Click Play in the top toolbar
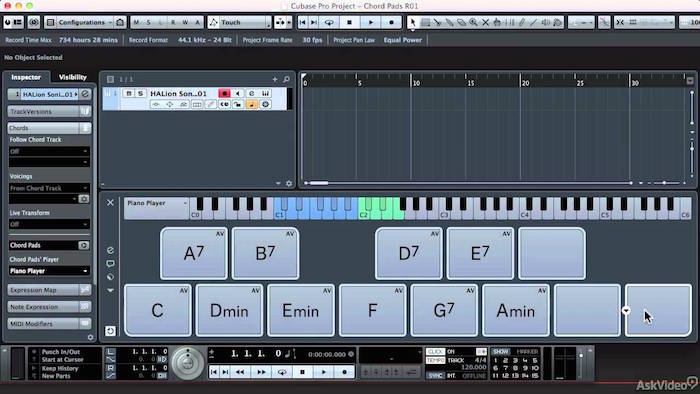Image resolution: width=700 pixels, height=394 pixels. coord(371,22)
